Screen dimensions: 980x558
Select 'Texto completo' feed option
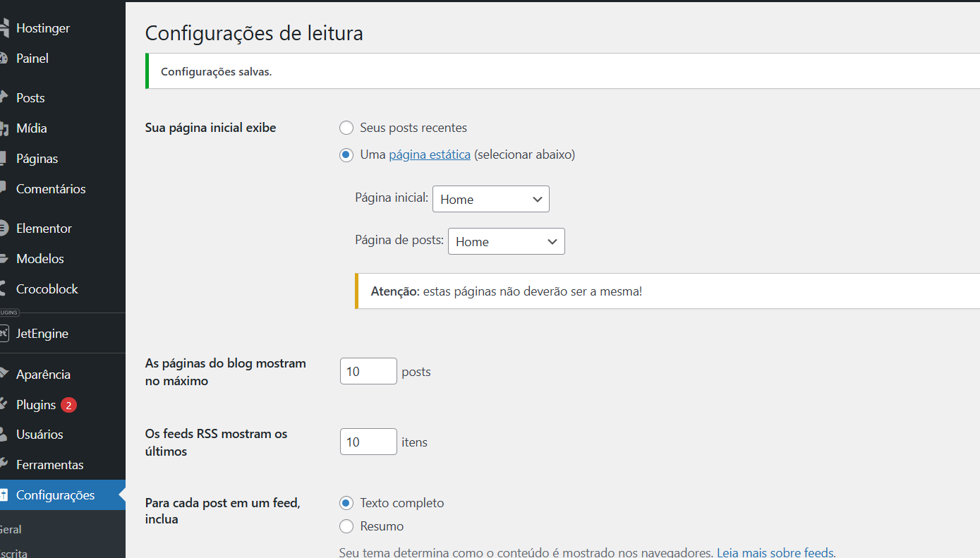346,503
